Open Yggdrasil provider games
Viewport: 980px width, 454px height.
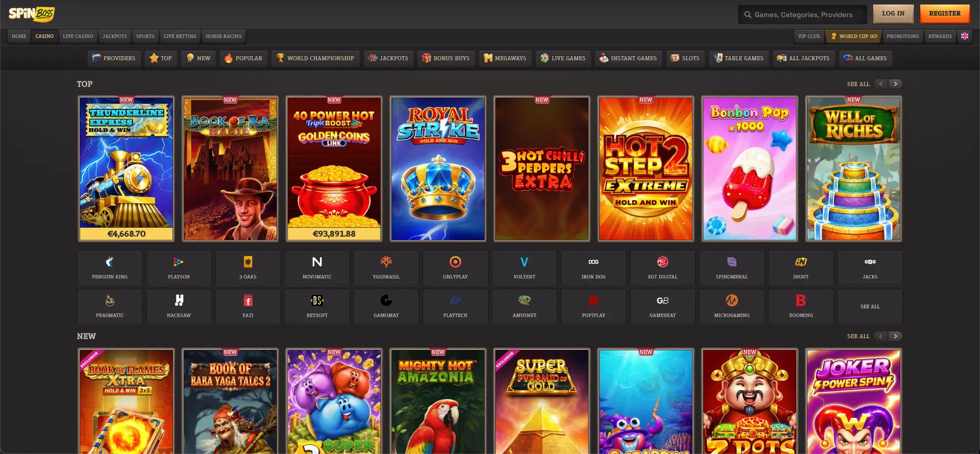[386, 268]
